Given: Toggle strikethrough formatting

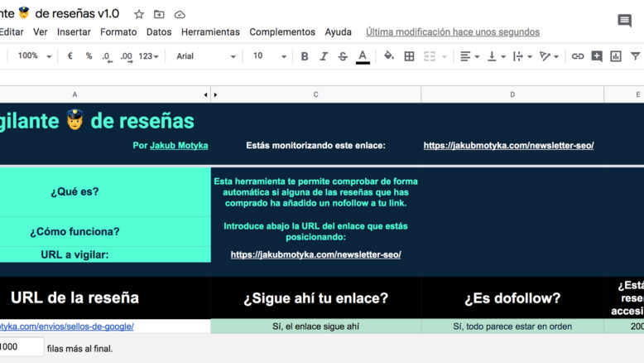Looking at the screenshot, I should [x=343, y=56].
